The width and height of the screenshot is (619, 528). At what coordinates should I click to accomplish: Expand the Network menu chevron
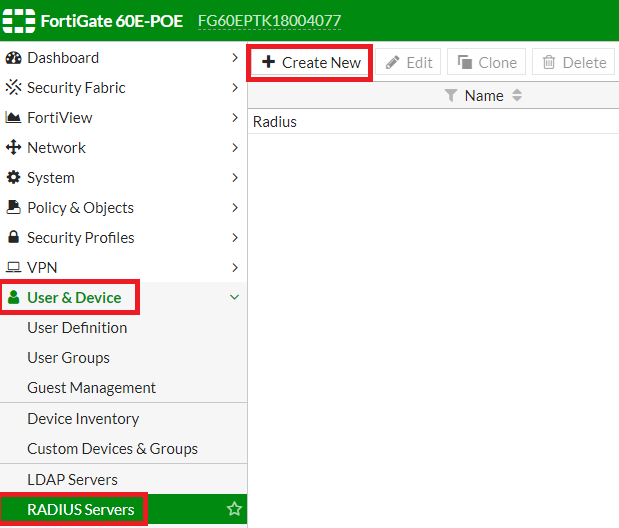click(234, 148)
